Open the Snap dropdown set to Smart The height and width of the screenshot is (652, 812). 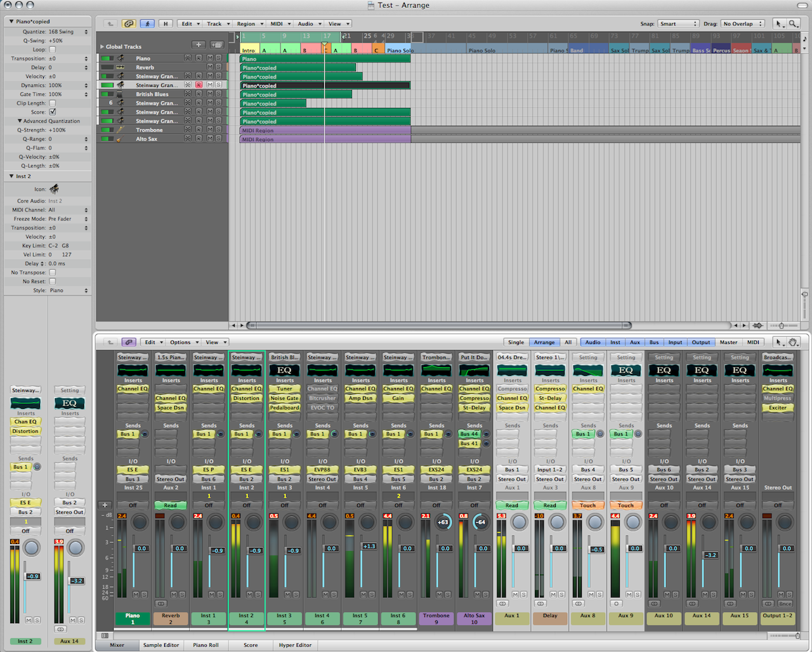click(x=678, y=23)
